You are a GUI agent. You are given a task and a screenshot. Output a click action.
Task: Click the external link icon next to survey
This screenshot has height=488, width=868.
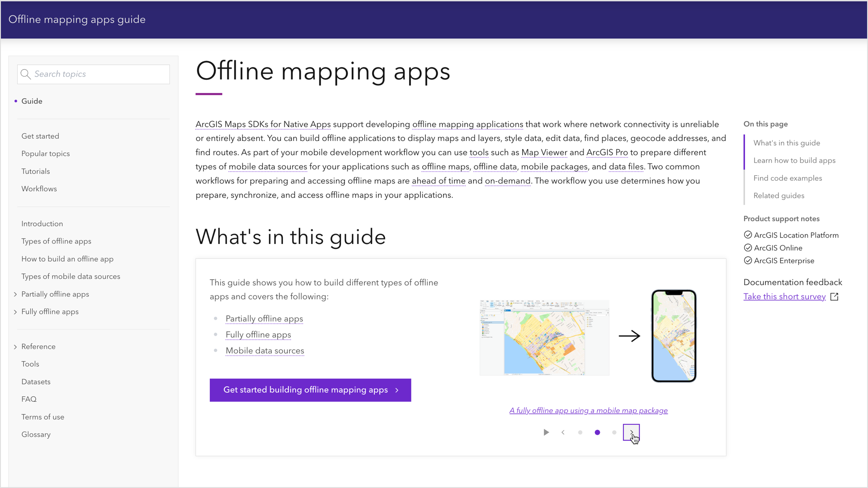click(x=835, y=297)
